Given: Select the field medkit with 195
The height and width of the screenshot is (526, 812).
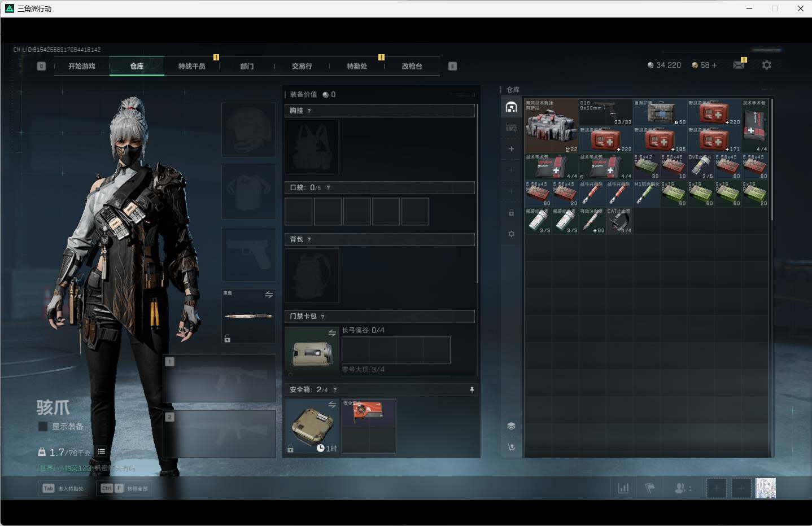Looking at the screenshot, I should click(x=660, y=139).
